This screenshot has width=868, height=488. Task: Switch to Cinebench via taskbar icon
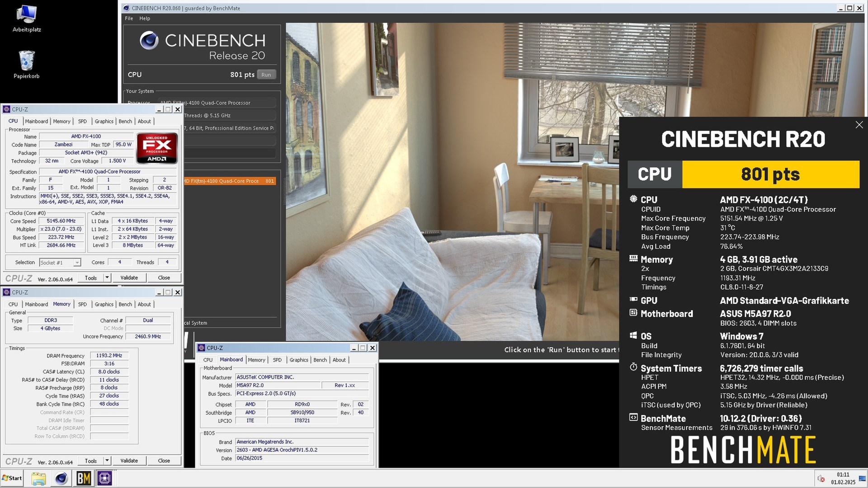coord(61,478)
